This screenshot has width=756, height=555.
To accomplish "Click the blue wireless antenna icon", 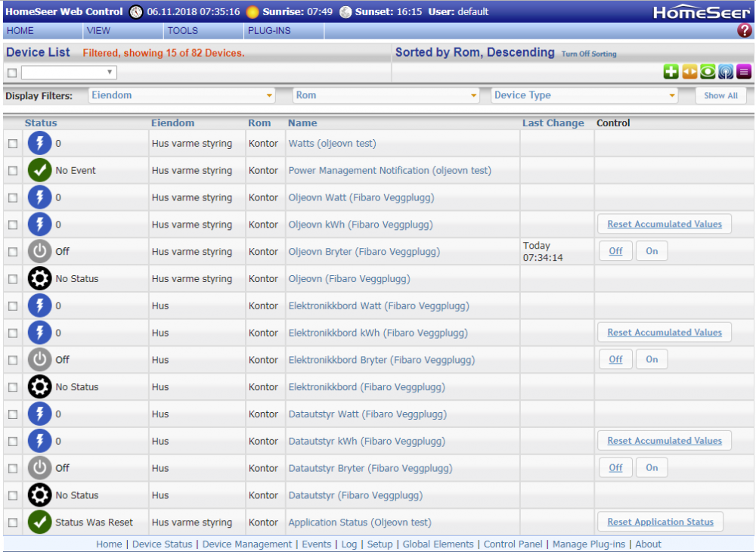I will point(726,72).
